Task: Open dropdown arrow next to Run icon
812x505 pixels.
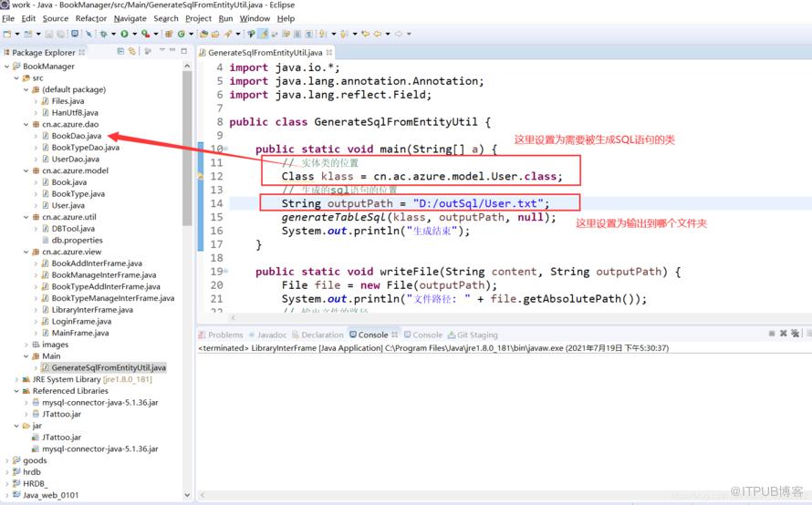Action: point(135,34)
